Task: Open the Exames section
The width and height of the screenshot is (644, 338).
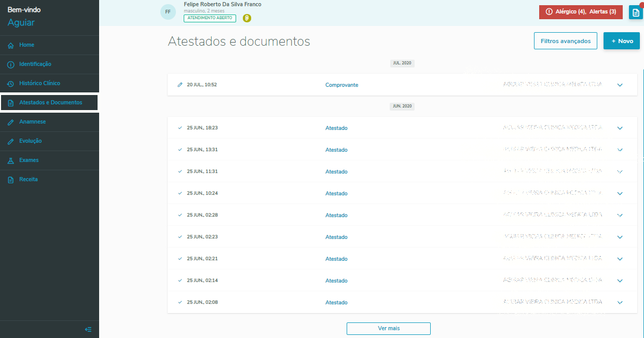Action: (29, 160)
